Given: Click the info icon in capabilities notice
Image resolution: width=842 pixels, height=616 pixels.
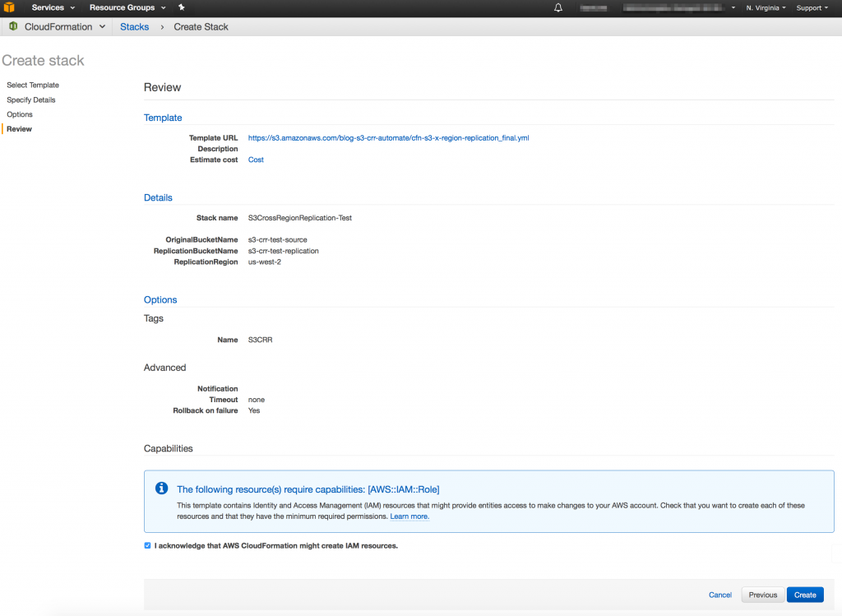Looking at the screenshot, I should tap(161, 489).
